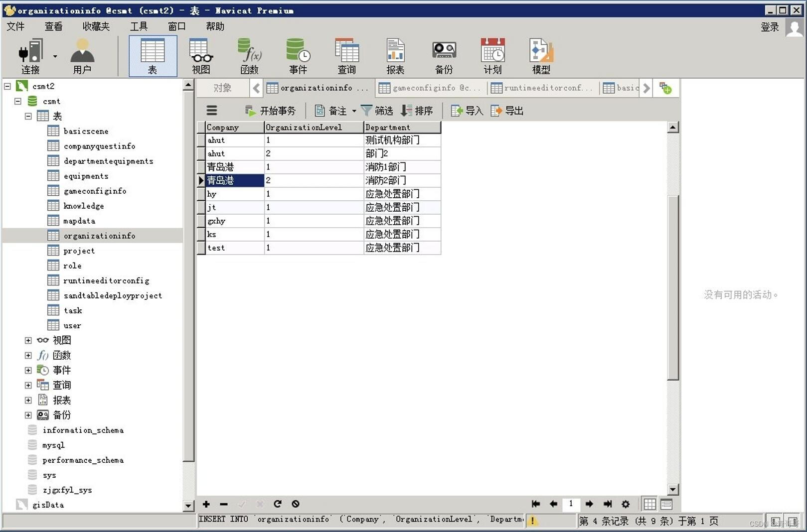Click the 导出 export button
The width and height of the screenshot is (807, 532).
tap(507, 111)
